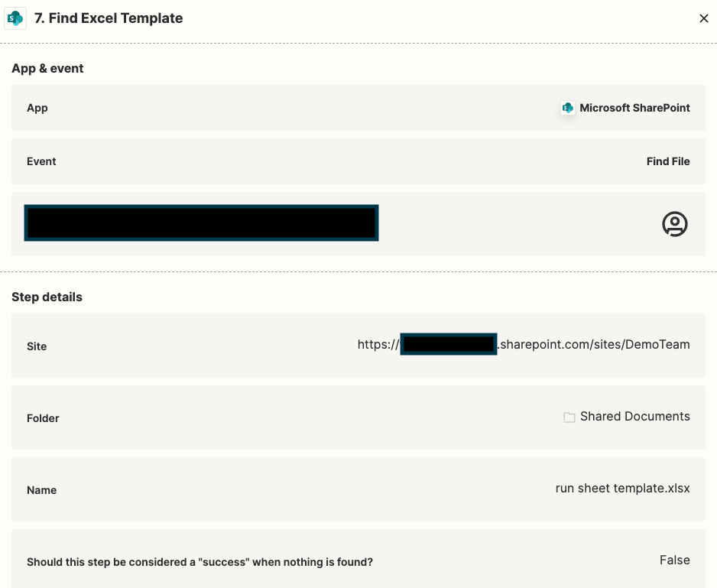Screen dimensions: 717x588
Task: Close the Find Excel Template panel
Action: [x=704, y=18]
